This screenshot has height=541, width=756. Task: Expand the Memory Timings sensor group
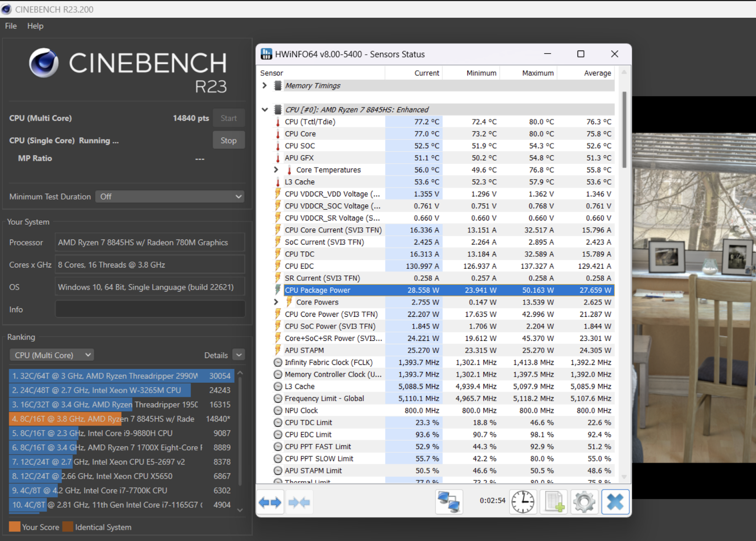point(265,85)
